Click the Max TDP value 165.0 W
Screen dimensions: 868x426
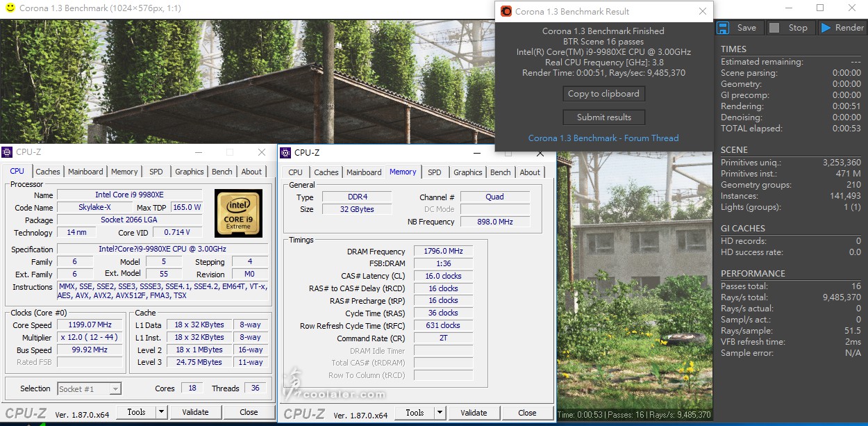click(x=186, y=207)
